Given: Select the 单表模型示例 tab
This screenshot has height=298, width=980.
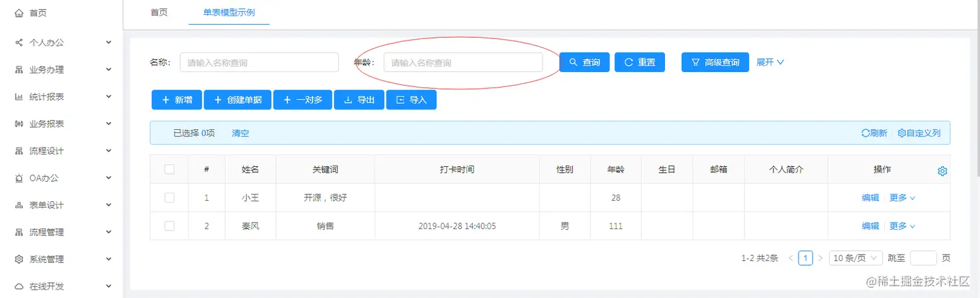Looking at the screenshot, I should [229, 12].
